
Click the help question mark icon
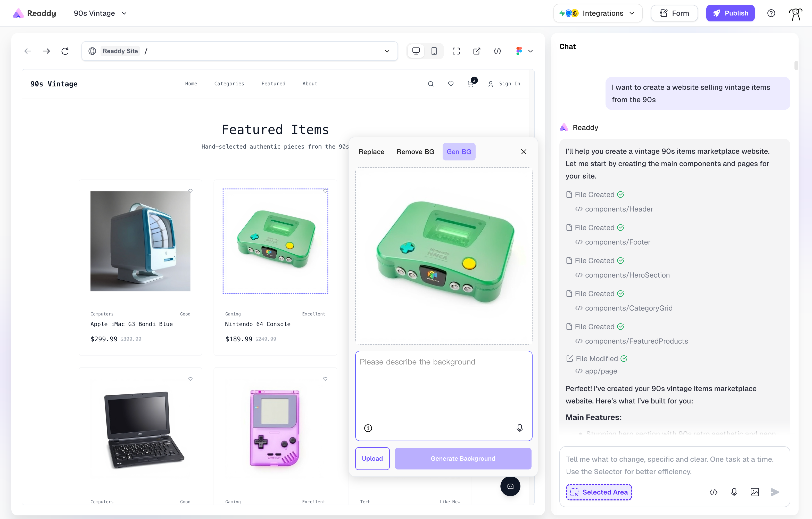click(771, 13)
